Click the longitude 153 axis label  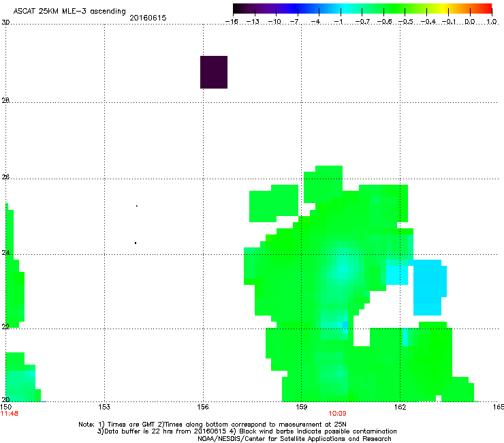pos(104,407)
